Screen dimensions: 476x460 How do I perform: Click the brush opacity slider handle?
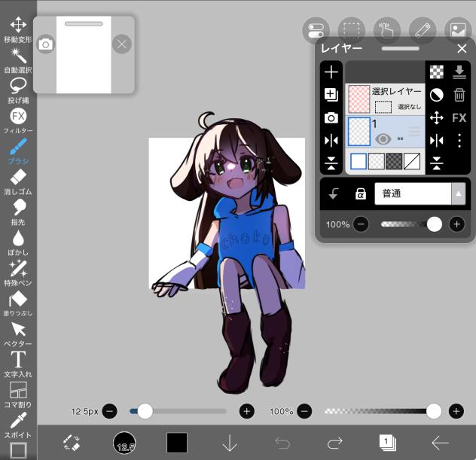[434, 412]
